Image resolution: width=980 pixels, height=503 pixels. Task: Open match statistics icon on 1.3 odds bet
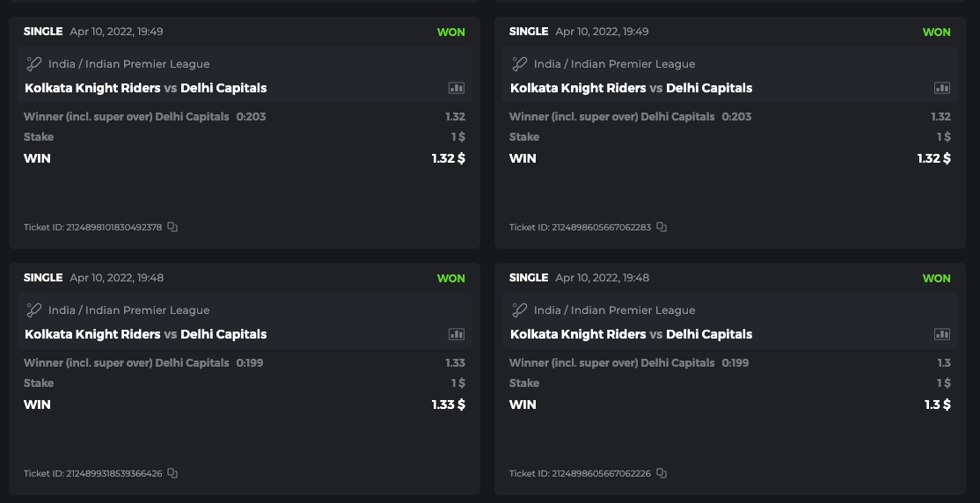941,334
